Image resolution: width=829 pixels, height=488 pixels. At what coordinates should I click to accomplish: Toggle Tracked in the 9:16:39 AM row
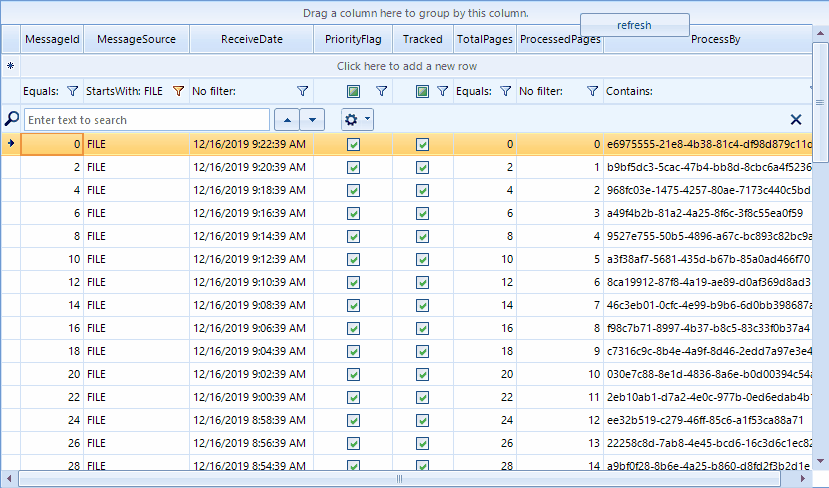422,214
